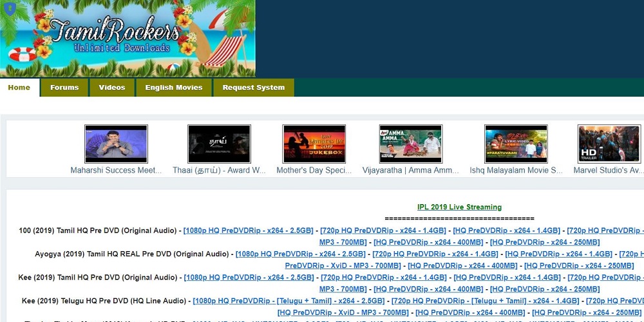The width and height of the screenshot is (644, 322).
Task: Switch to the Forums tab
Action: (x=64, y=88)
